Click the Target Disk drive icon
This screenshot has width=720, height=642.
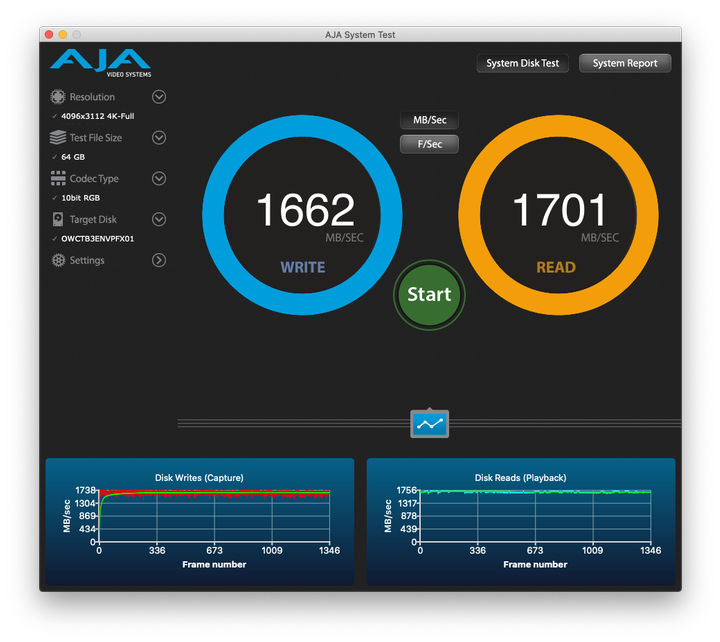coord(58,219)
